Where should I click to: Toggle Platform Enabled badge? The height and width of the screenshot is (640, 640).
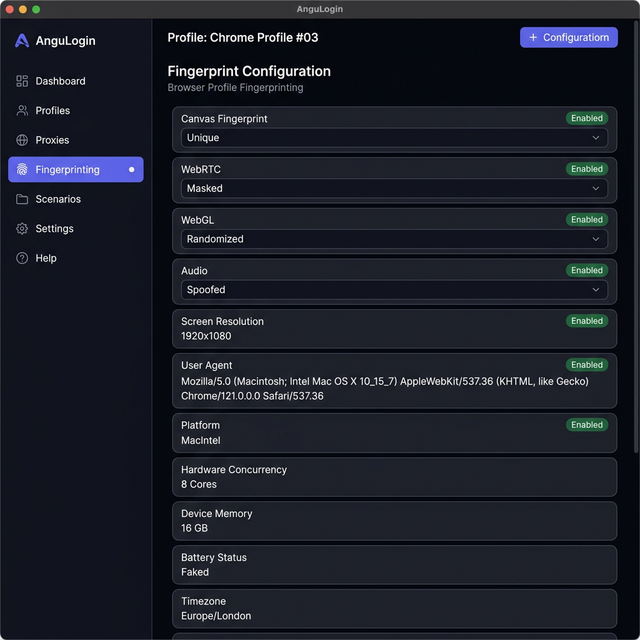pyautogui.click(x=587, y=425)
